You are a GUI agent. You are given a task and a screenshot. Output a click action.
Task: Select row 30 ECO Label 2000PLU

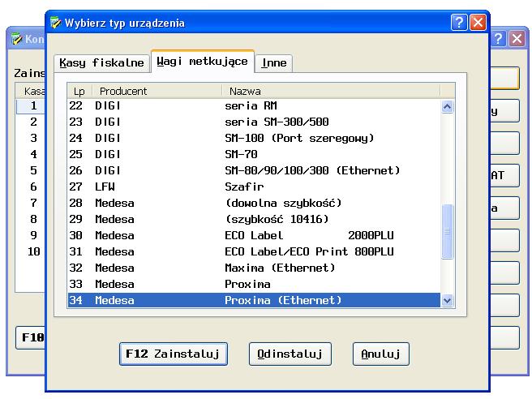coord(254,235)
